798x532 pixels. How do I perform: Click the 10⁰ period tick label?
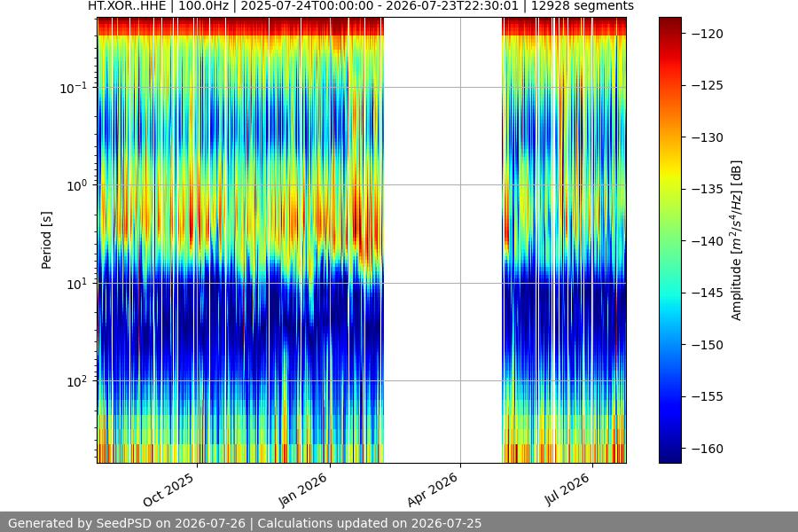[76, 186]
